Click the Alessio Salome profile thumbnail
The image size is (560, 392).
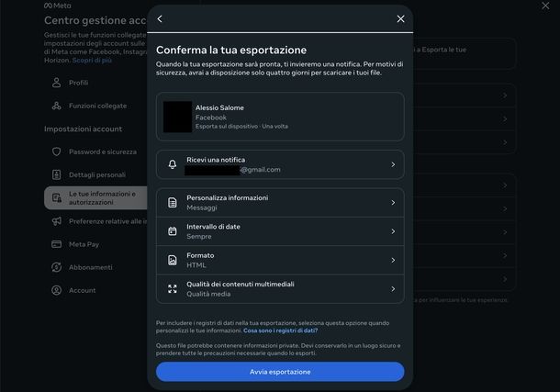177,117
